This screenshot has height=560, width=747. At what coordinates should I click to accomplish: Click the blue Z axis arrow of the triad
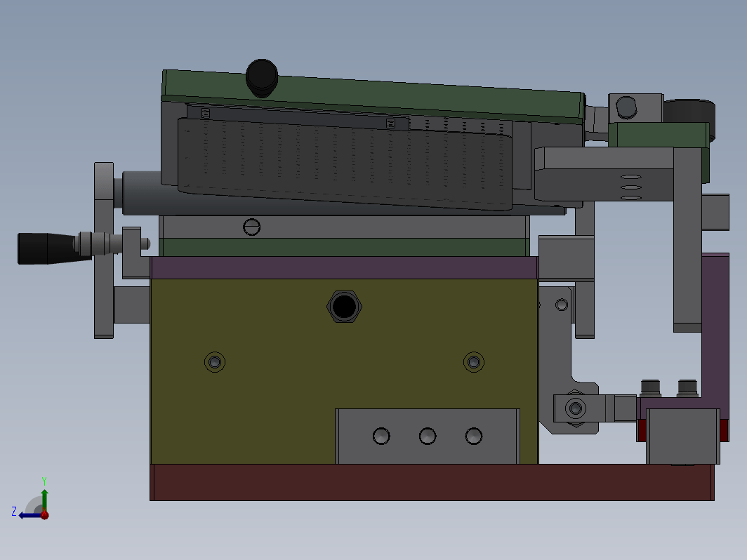[x=29, y=515]
